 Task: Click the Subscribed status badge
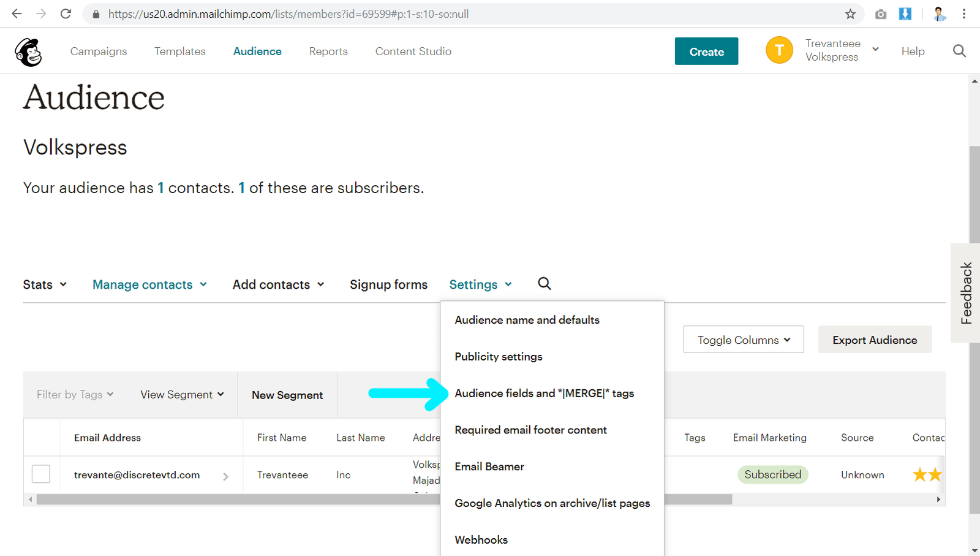click(773, 474)
